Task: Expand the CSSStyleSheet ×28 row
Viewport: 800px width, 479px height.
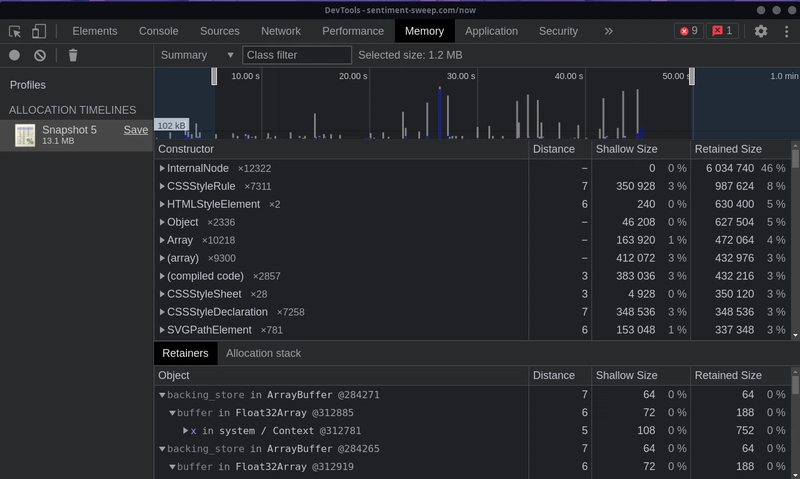Action: coord(162,294)
